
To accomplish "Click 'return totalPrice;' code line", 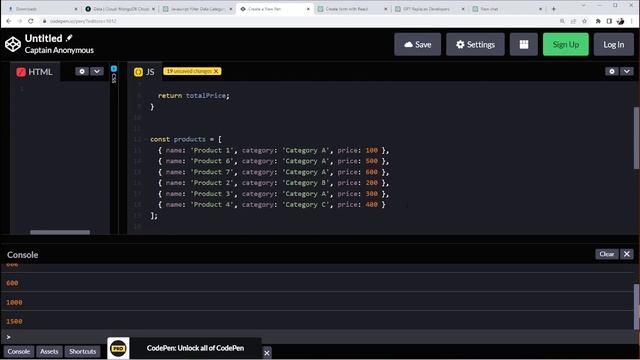I will tap(193, 96).
